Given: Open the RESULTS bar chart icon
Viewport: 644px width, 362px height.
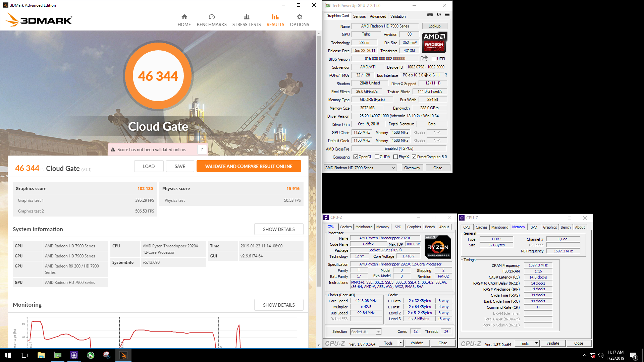Looking at the screenshot, I should pos(275,17).
